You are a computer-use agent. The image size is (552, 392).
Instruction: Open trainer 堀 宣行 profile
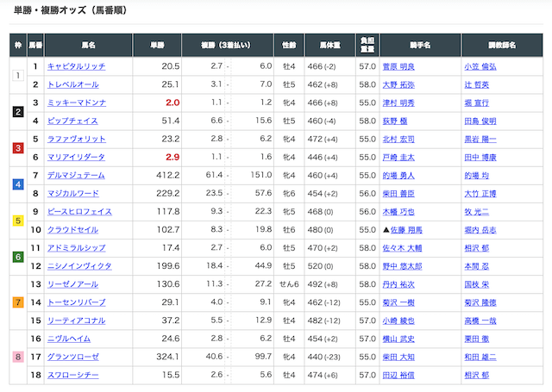pyautogui.click(x=477, y=103)
